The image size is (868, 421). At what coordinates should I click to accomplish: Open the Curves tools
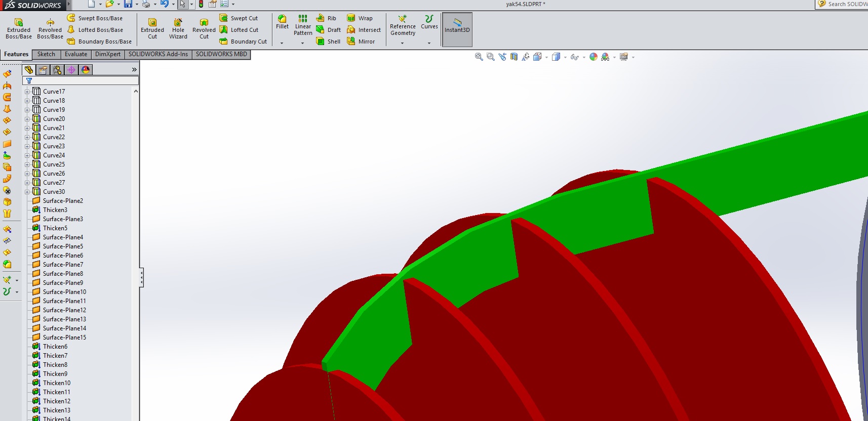pos(429,22)
